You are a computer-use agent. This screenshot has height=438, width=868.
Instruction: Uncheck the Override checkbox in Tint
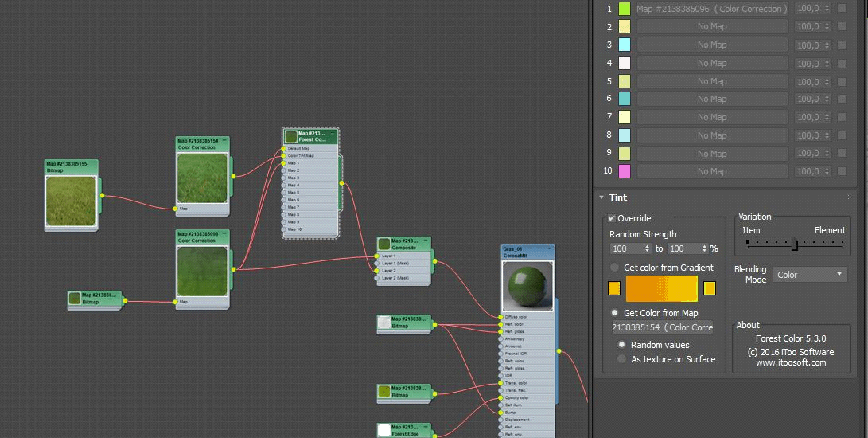coord(611,218)
